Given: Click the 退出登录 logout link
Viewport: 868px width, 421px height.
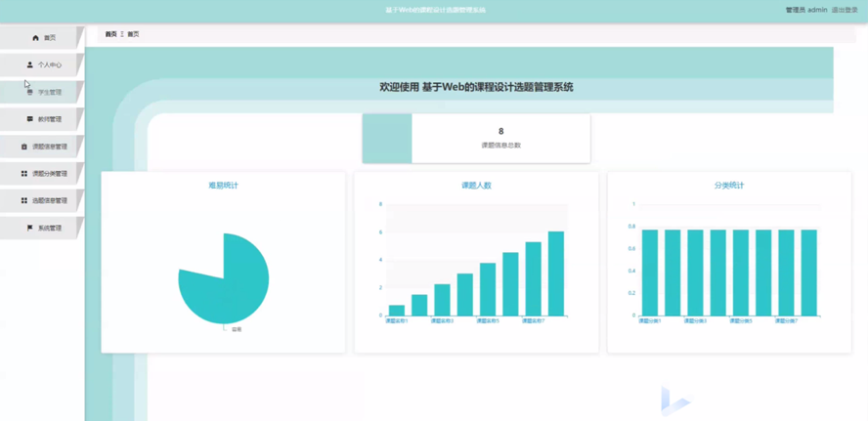Looking at the screenshot, I should [845, 10].
